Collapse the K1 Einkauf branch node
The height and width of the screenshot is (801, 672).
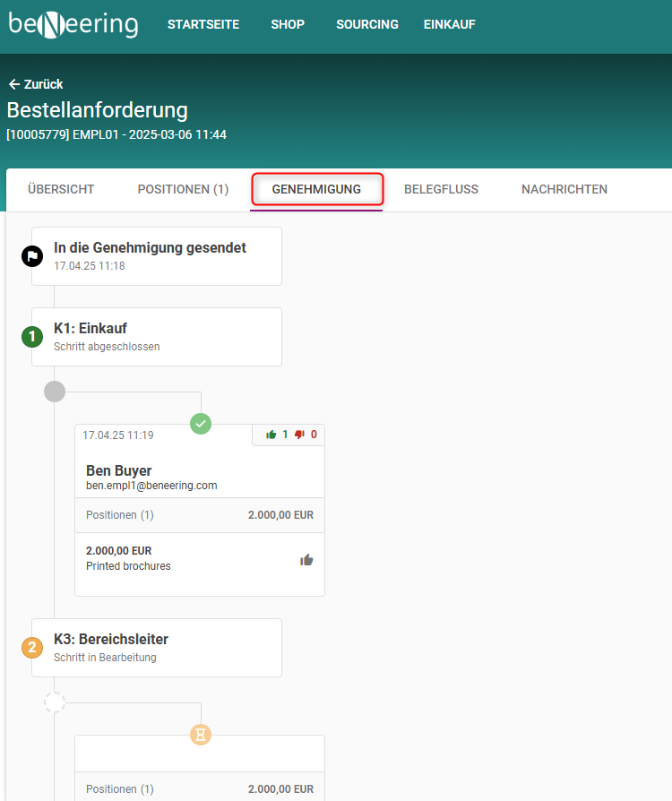(x=55, y=392)
